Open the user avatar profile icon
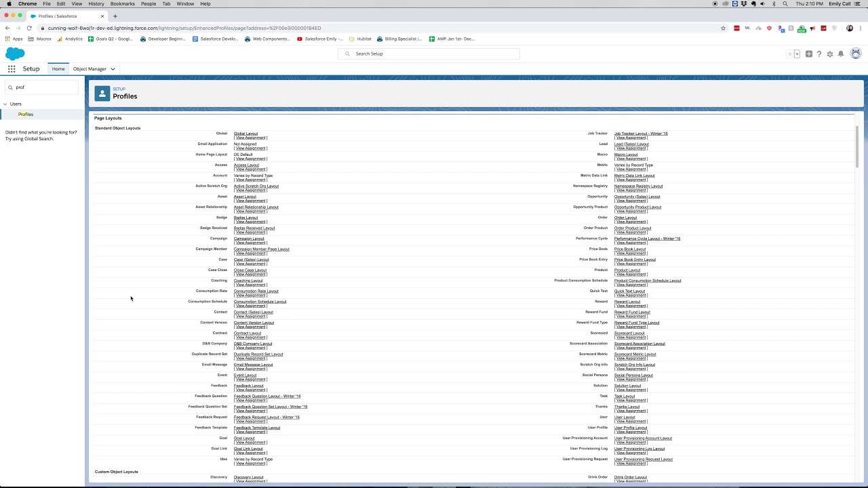Image resolution: width=868 pixels, height=488 pixels. click(x=856, y=54)
